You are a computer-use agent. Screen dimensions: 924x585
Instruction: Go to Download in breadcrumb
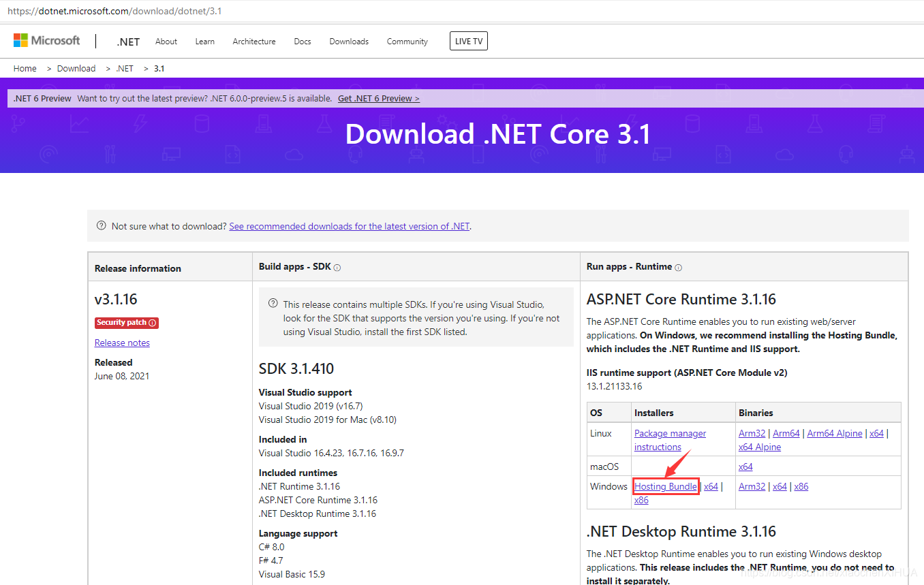tap(76, 69)
